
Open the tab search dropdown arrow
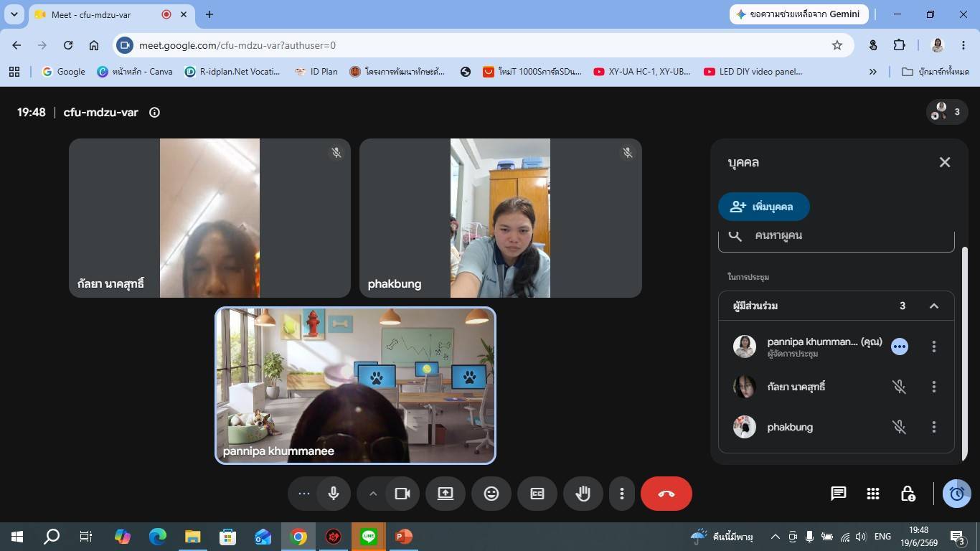[14, 14]
